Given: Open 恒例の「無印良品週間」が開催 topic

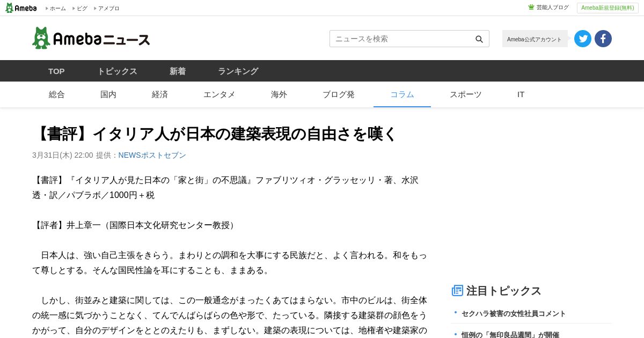Looking at the screenshot, I should pos(510,334).
